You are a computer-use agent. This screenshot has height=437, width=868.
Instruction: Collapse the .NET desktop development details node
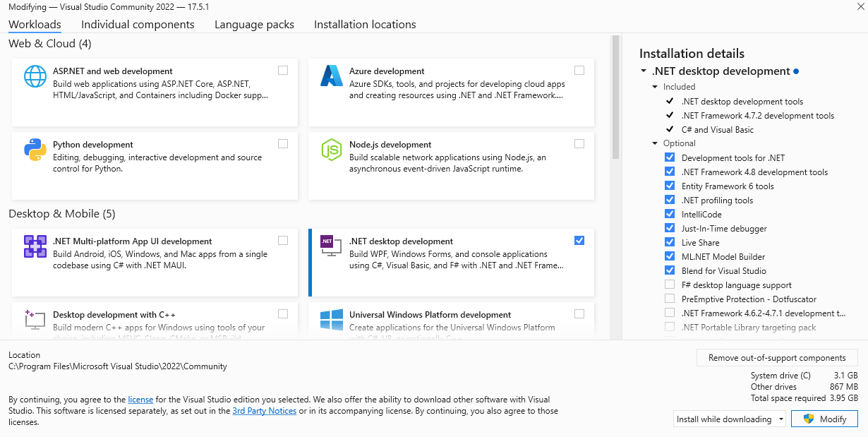tap(644, 71)
